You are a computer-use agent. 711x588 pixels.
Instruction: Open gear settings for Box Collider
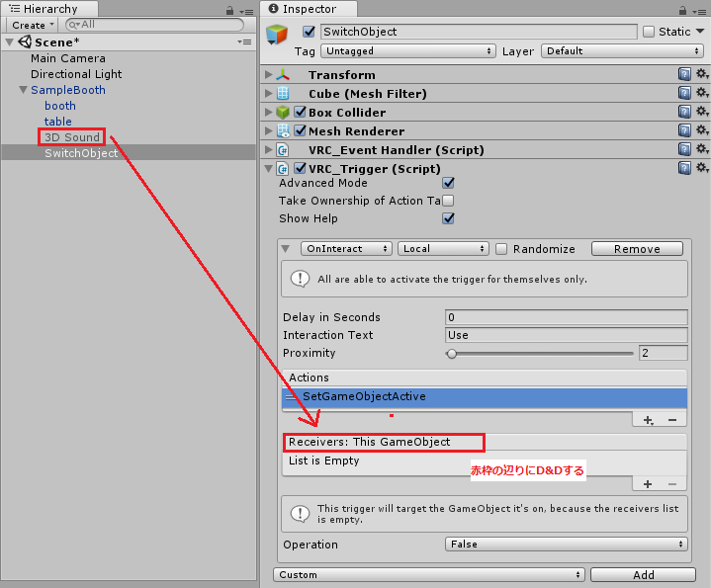coord(702,113)
